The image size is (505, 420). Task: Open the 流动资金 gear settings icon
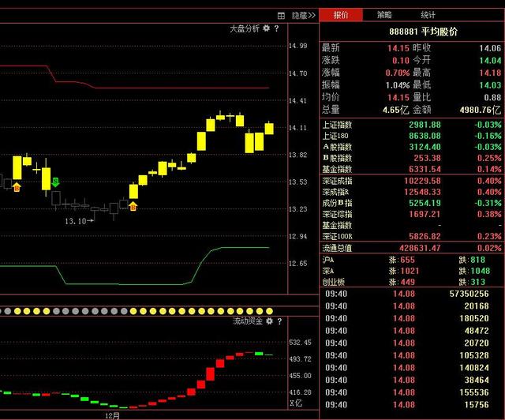tap(270, 321)
